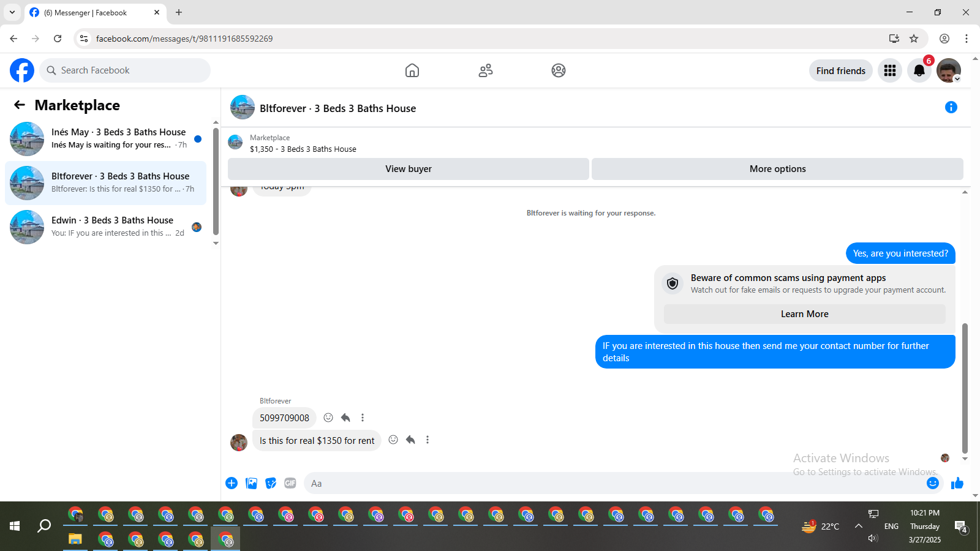Show hidden system tray icons
Viewport: 980px width, 551px height.
[859, 526]
